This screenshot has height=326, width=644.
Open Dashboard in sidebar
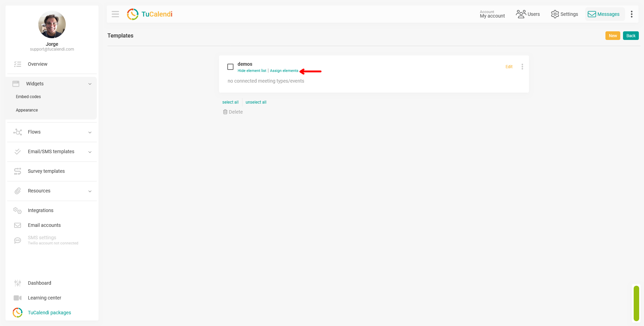(39, 283)
